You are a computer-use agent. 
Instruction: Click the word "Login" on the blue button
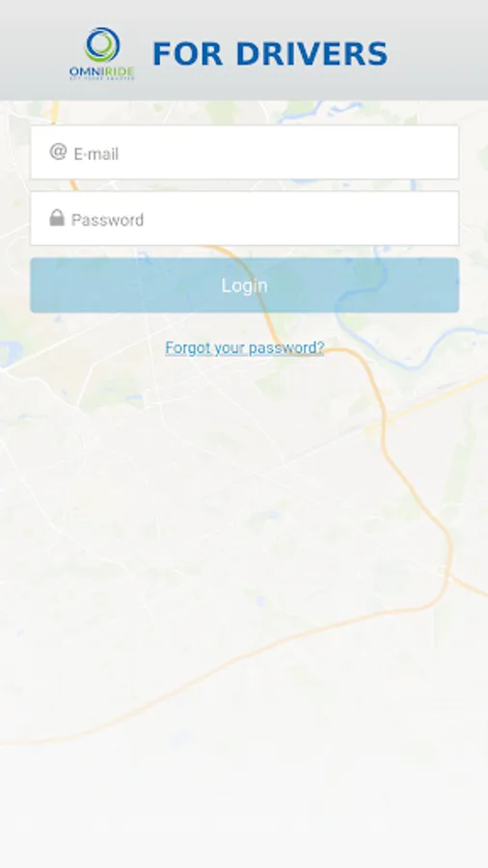tap(245, 285)
